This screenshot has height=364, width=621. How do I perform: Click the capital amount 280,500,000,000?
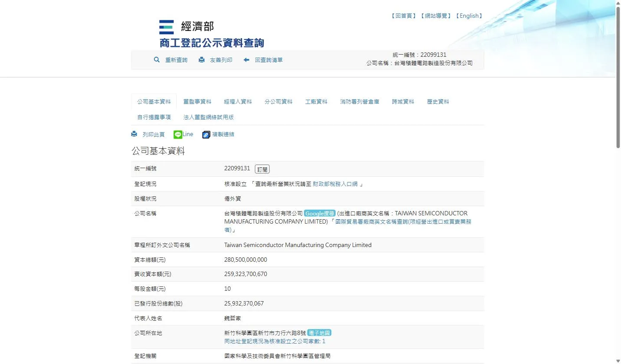[x=245, y=260]
